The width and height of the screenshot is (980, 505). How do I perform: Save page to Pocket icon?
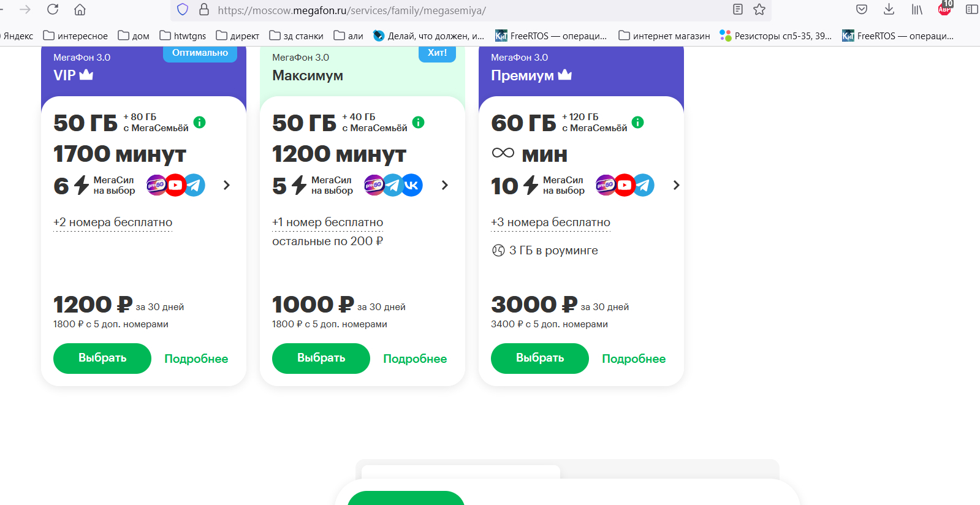pyautogui.click(x=862, y=9)
